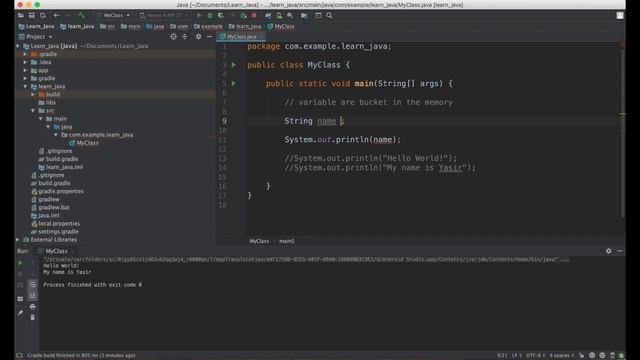Image resolution: width=640 pixels, height=360 pixels.
Task: Toggle soft-wrap icon in Run console
Action: coord(33,284)
